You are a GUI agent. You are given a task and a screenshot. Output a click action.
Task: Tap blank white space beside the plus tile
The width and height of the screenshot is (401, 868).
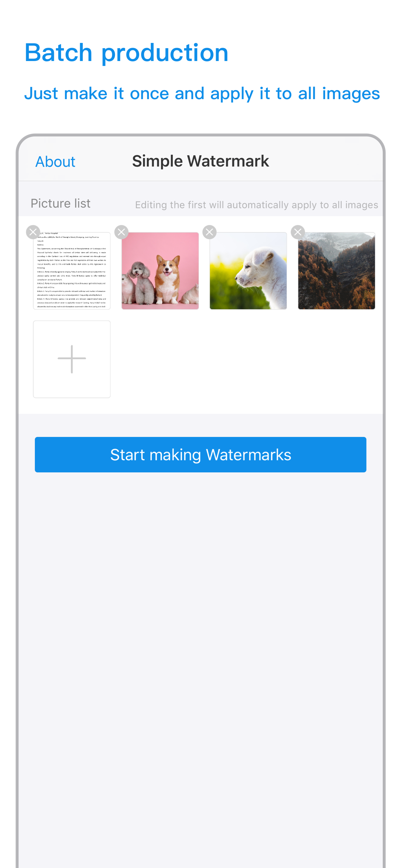point(246,359)
